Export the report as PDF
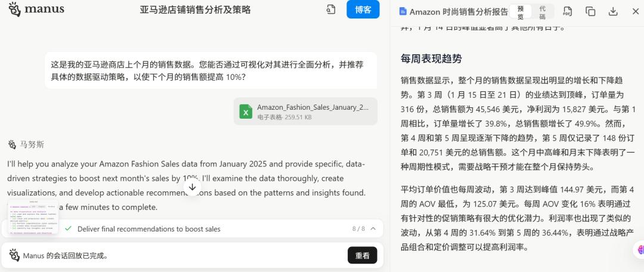 [567, 11]
